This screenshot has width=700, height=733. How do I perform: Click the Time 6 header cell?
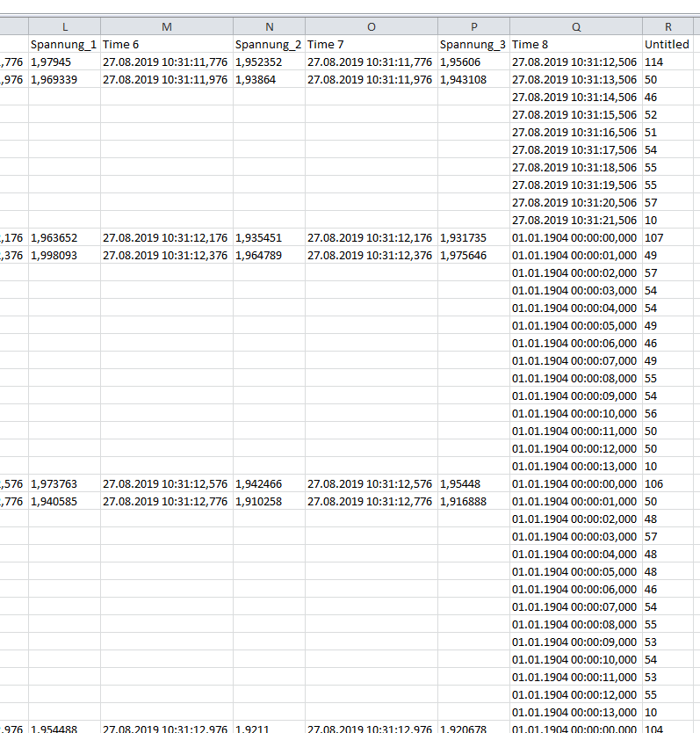[167, 45]
